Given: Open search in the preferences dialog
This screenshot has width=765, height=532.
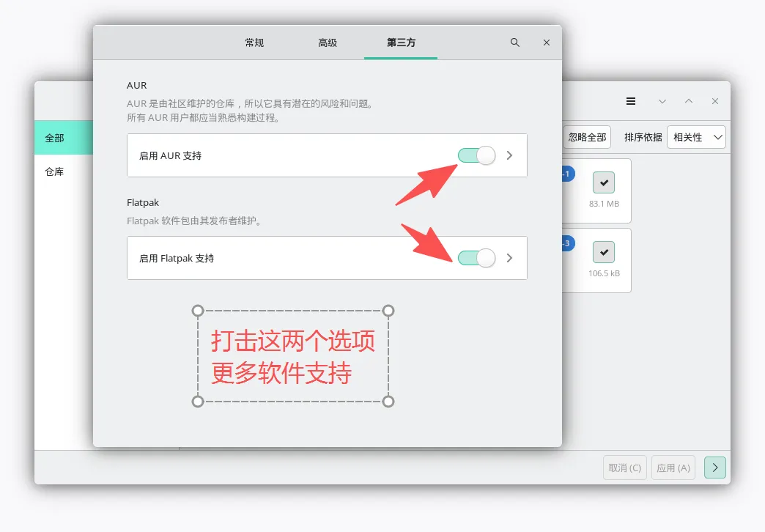Looking at the screenshot, I should pyautogui.click(x=514, y=43).
